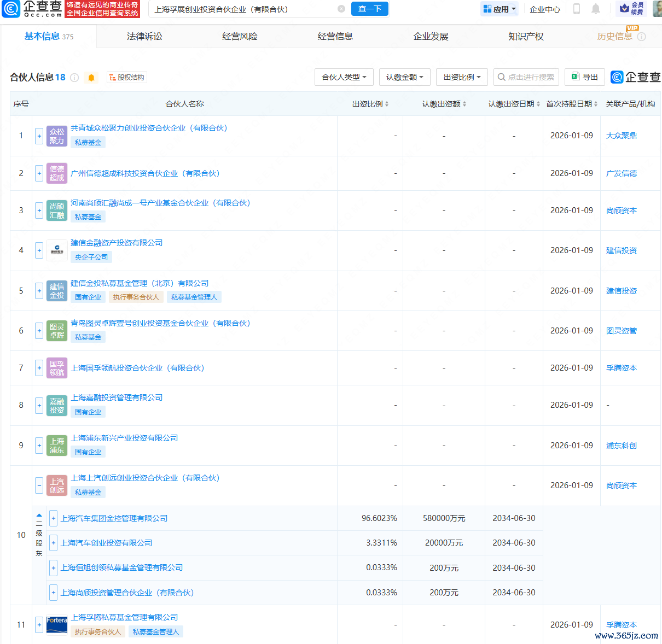
Task: Open the 认缴金额 filter dropdown
Action: tap(404, 77)
